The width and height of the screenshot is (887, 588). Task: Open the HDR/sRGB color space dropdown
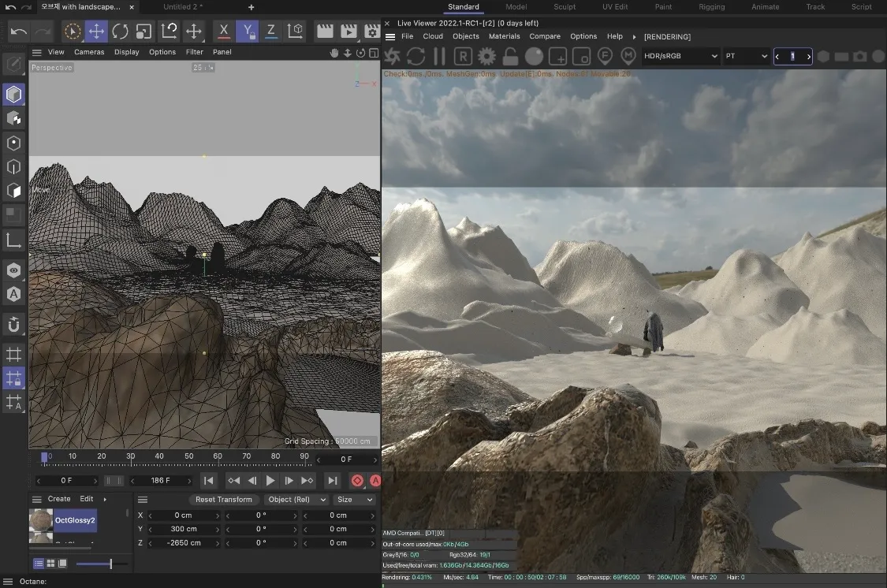(681, 56)
